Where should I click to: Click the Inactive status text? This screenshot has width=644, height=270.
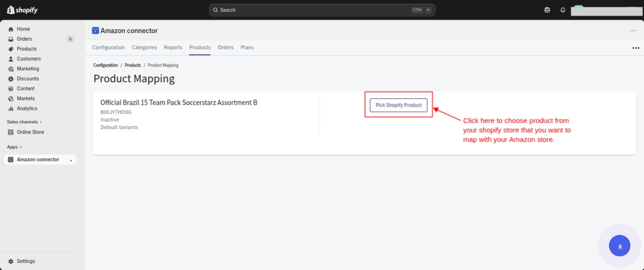coord(110,120)
